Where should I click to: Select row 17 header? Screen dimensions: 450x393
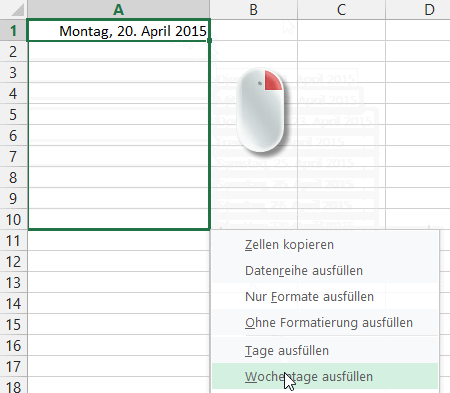click(x=13, y=366)
